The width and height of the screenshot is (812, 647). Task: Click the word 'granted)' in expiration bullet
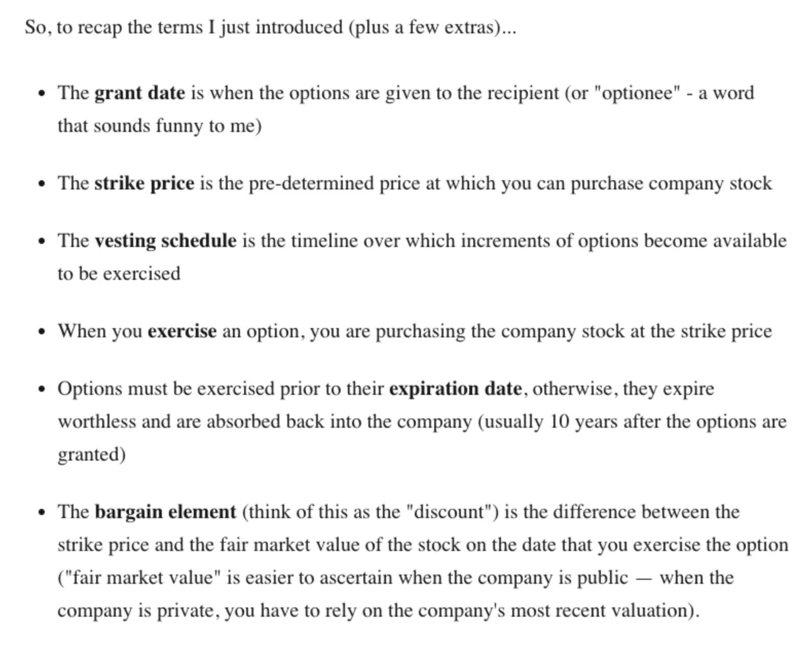pyautogui.click(x=92, y=455)
